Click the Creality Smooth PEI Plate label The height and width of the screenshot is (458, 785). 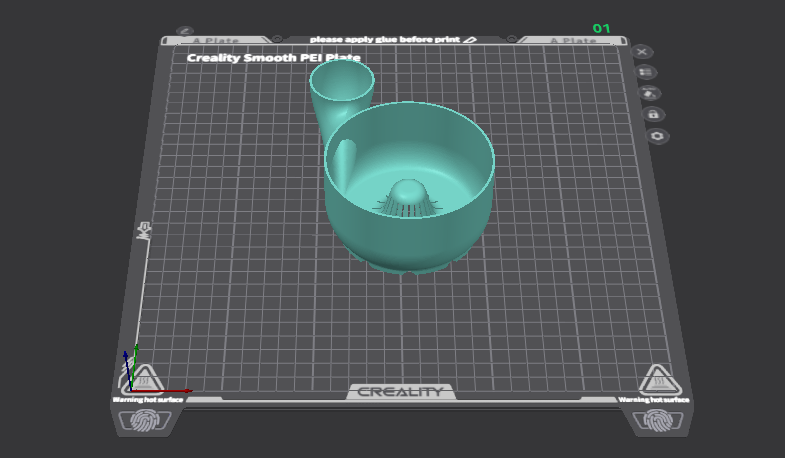coord(273,58)
